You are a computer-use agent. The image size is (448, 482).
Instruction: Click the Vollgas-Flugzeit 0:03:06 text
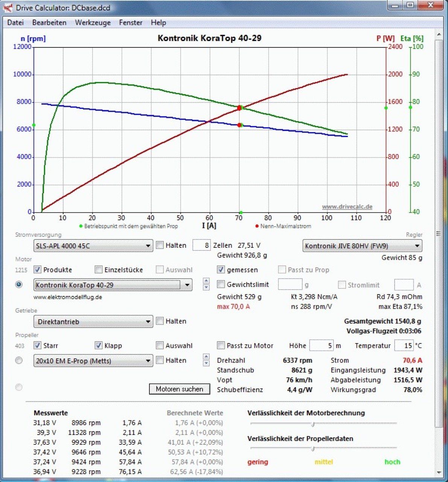point(384,331)
